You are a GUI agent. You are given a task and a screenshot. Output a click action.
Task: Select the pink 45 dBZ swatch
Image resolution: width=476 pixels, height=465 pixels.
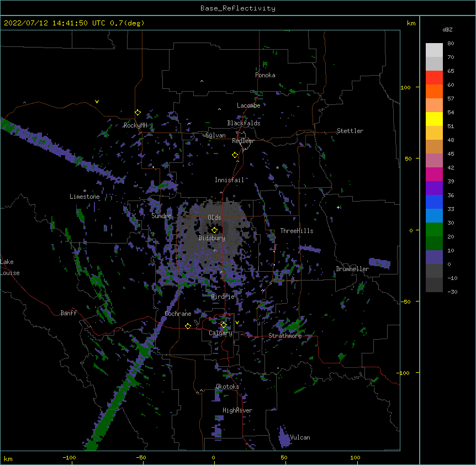coord(434,161)
